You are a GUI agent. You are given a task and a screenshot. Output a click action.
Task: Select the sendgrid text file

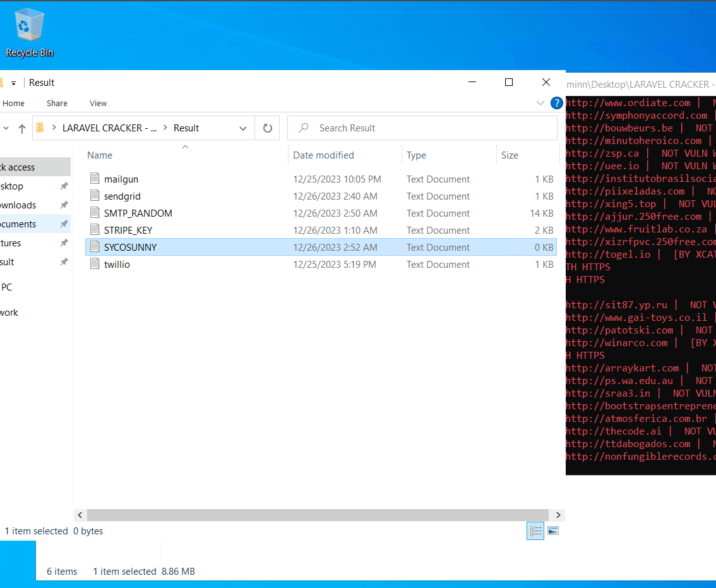tap(122, 196)
